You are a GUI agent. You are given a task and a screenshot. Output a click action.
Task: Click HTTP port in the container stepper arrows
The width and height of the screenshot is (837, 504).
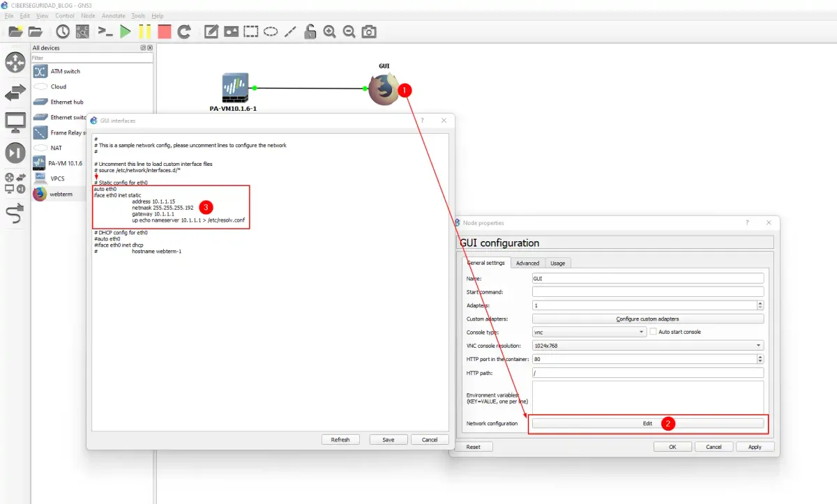tap(760, 359)
